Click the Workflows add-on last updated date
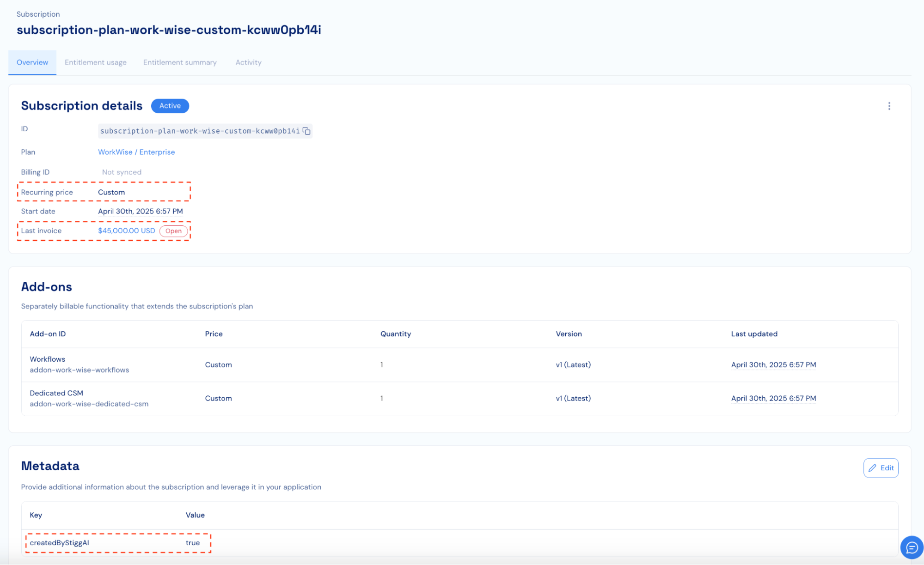The width and height of the screenshot is (924, 565). [x=773, y=365]
